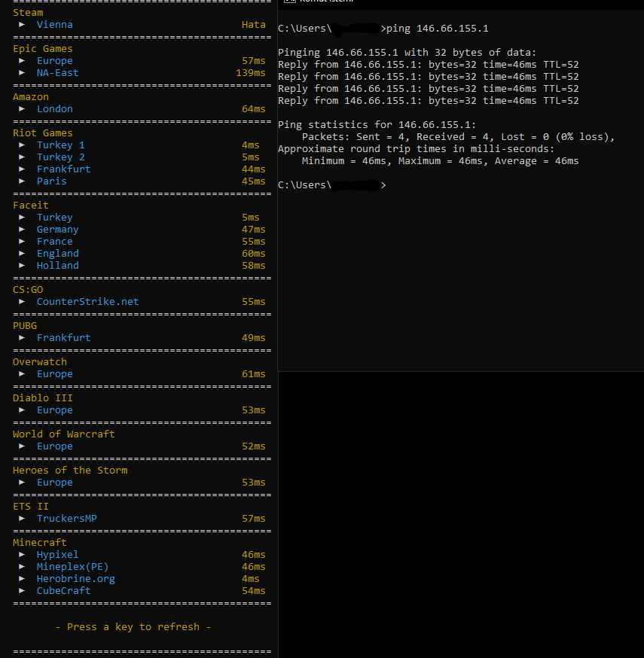Click the empty command prompt input line
Screen dimensions: 644x658
pos(452,185)
